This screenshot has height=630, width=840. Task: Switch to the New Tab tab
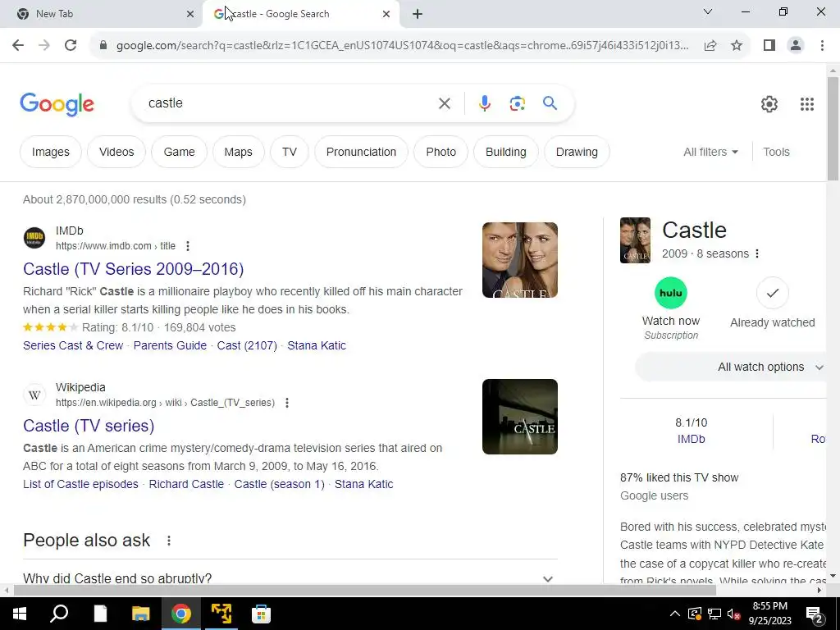[101, 14]
